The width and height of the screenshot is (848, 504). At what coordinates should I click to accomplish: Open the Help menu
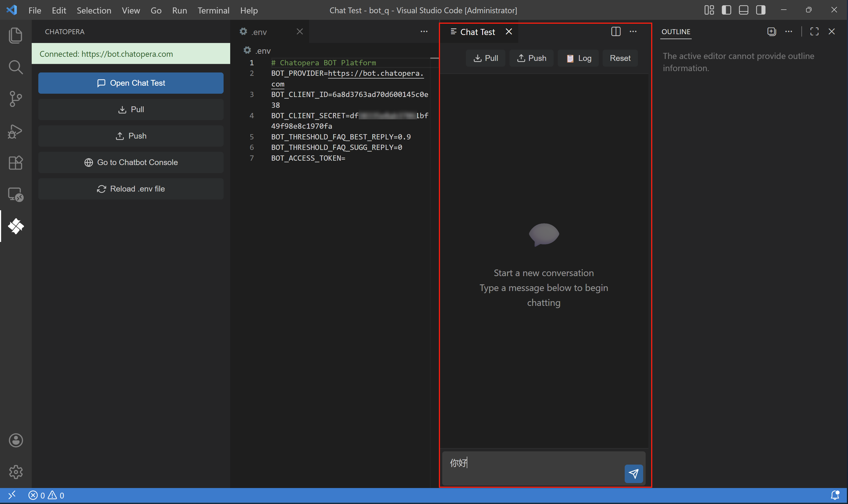249,10
